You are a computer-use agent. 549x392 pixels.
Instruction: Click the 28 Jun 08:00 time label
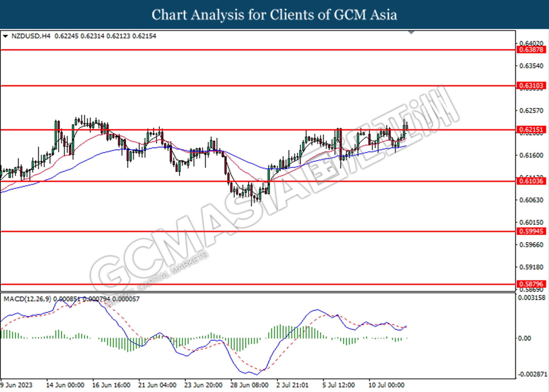tap(249, 385)
